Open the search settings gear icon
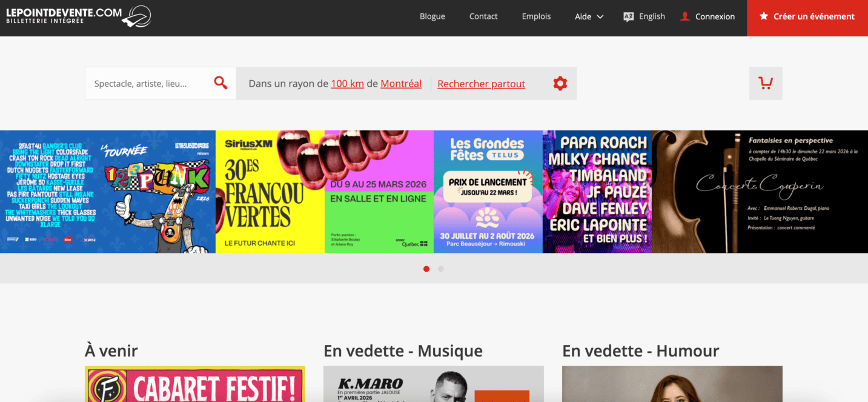 pos(560,83)
